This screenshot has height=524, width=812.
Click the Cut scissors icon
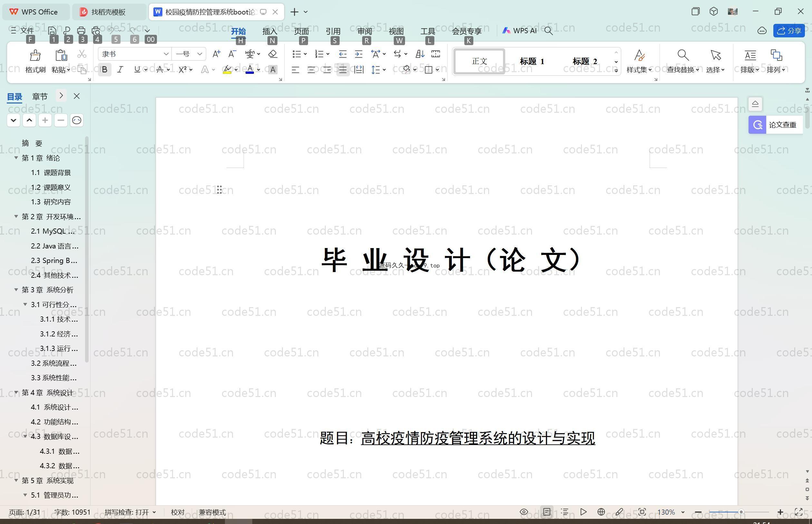(x=82, y=54)
